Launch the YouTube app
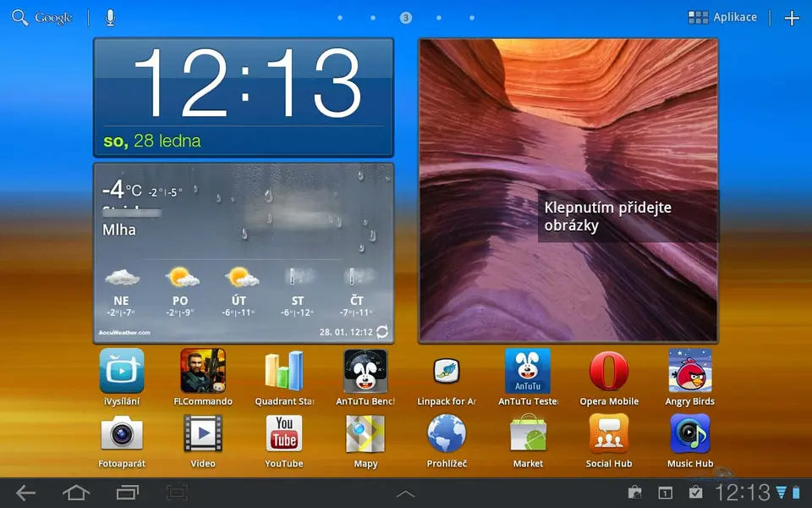 point(284,435)
